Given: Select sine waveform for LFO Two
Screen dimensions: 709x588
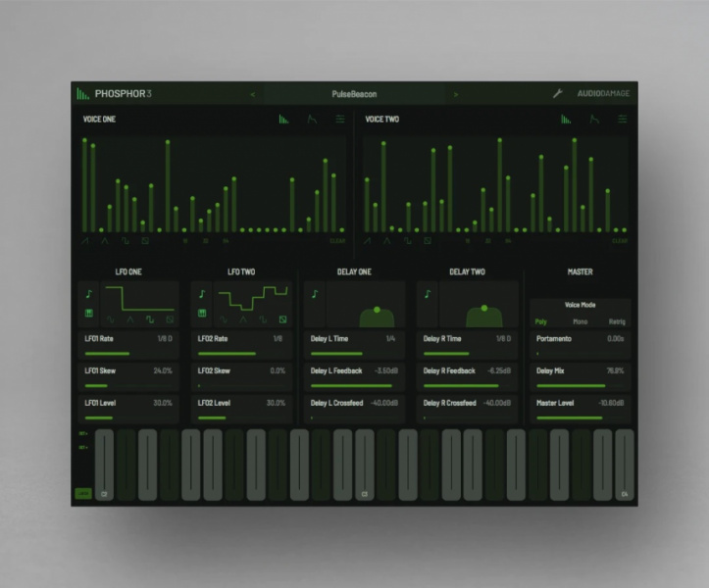Looking at the screenshot, I should coord(224,319).
